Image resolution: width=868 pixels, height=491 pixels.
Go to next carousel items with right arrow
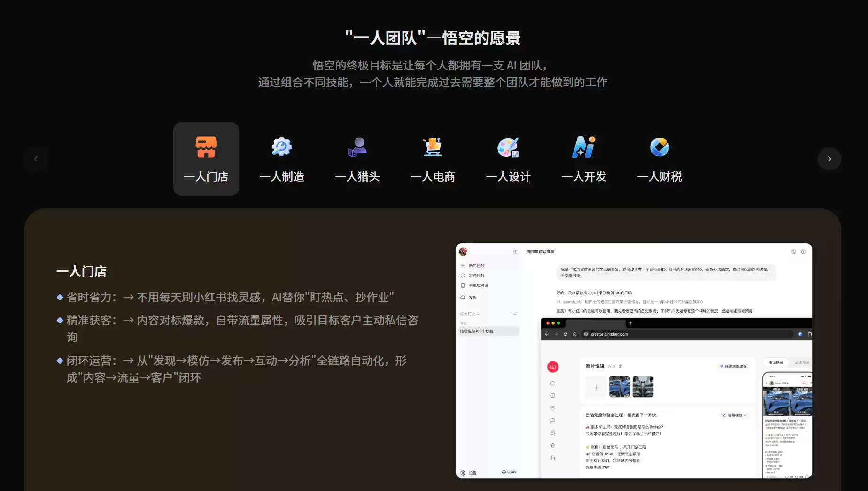[829, 159]
